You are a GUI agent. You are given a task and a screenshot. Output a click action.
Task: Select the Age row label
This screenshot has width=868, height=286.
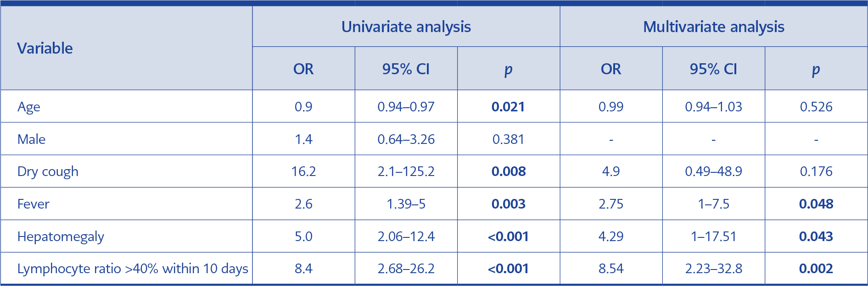tap(29, 107)
